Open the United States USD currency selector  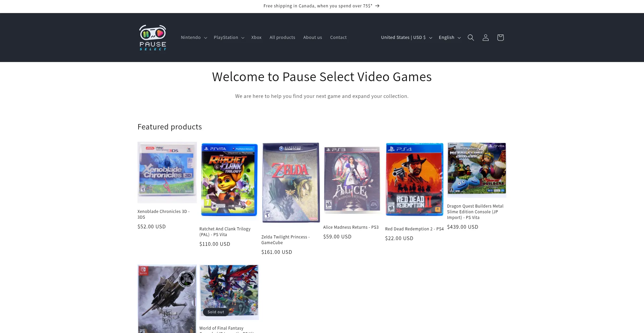click(x=407, y=38)
